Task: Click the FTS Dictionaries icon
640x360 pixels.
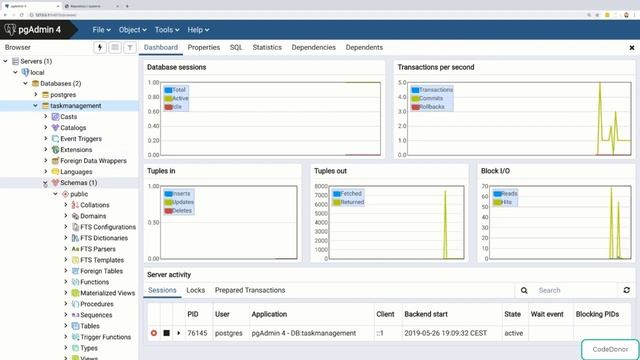Action: [75, 238]
